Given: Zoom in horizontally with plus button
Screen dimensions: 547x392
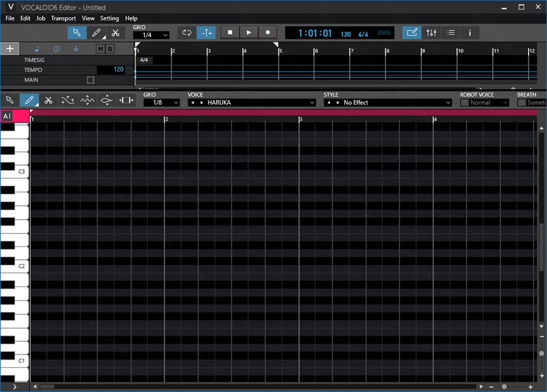Looking at the screenshot, I should pos(530,387).
